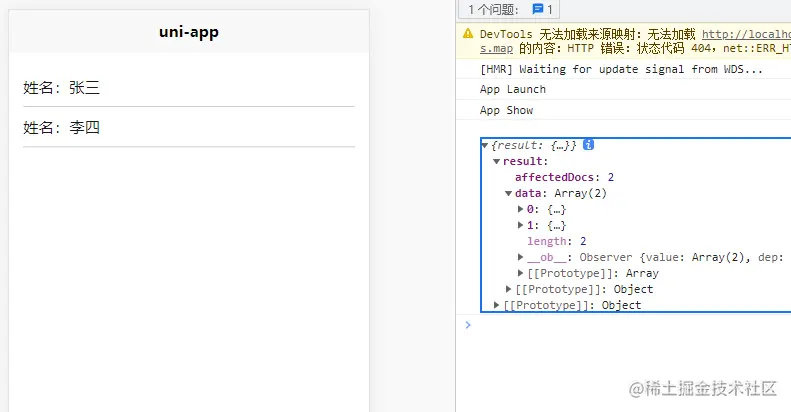791x412 pixels.
Task: Expand the __ob__: Observer entry
Action: pyautogui.click(x=520, y=257)
